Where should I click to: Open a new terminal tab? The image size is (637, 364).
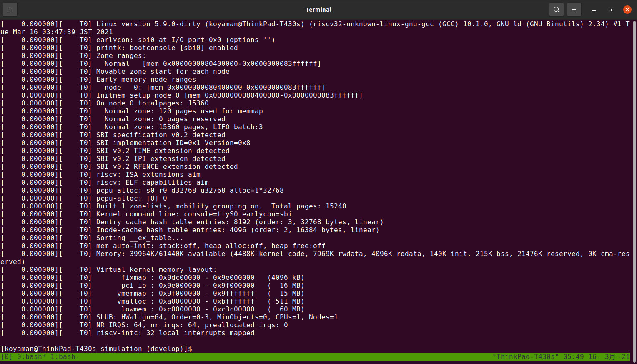click(x=10, y=10)
